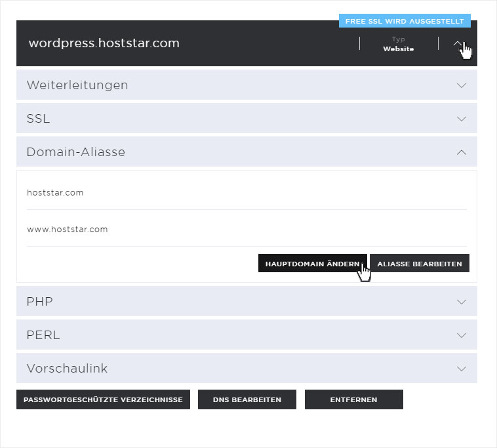This screenshot has height=448, width=497.
Task: Expand the PHP section chevron
Action: click(462, 302)
